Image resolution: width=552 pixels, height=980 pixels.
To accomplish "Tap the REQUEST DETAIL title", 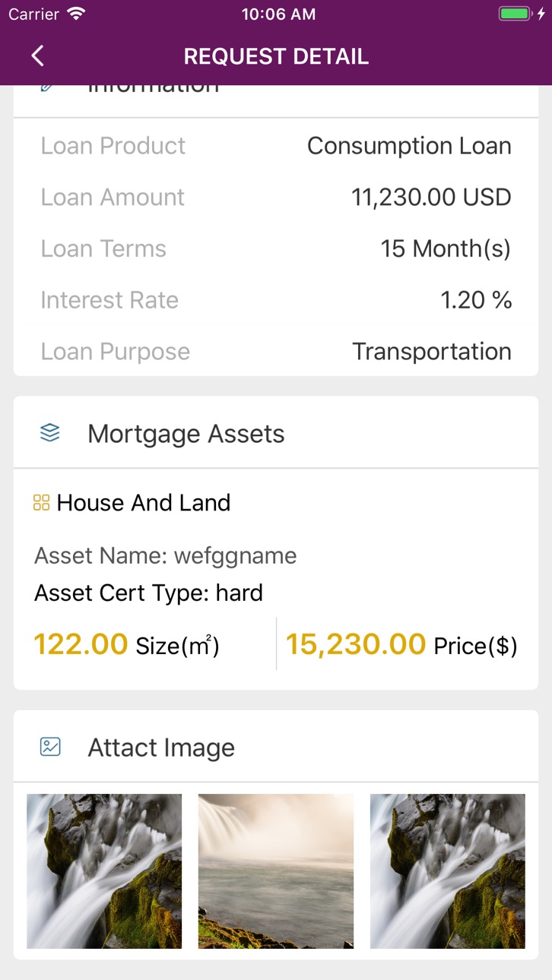I will point(276,56).
